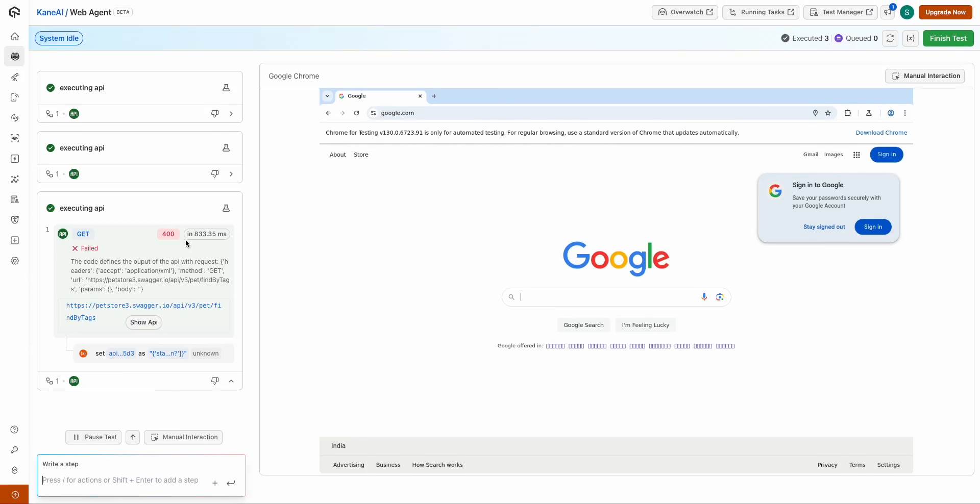The height and width of the screenshot is (504, 980).
Task: Toggle Manual Interaction mode above the browser view
Action: pyautogui.click(x=924, y=75)
